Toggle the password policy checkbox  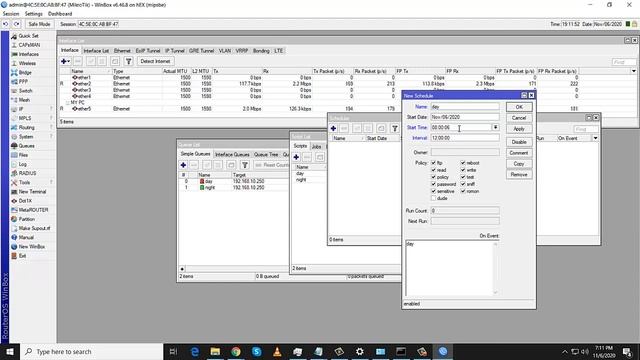coord(433,184)
